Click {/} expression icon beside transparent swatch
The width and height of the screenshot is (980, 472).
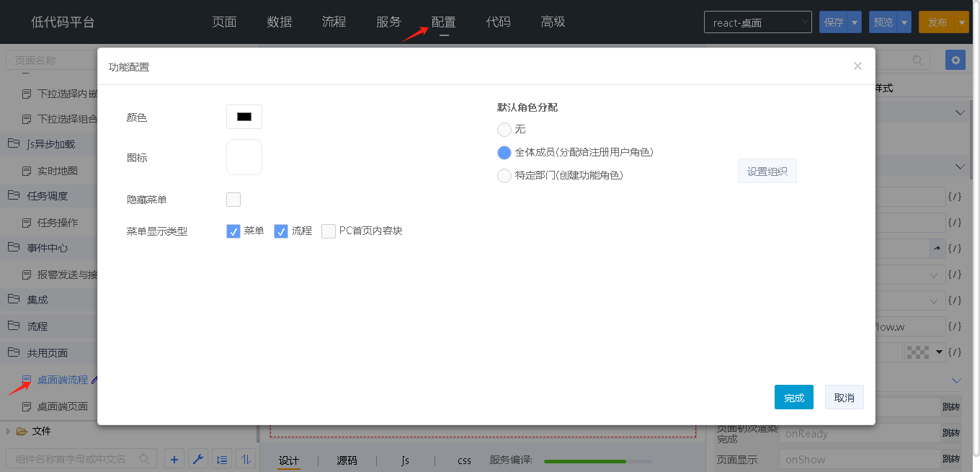[x=955, y=352]
